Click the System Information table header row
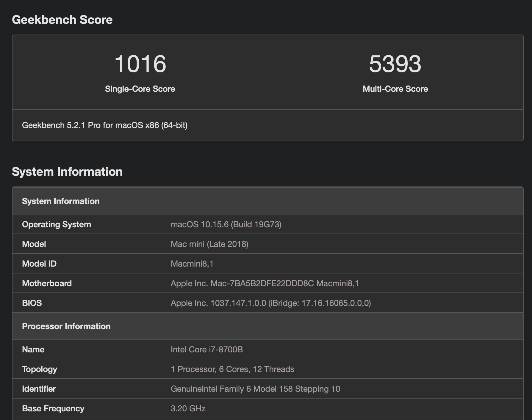The width and height of the screenshot is (532, 420). [268, 201]
